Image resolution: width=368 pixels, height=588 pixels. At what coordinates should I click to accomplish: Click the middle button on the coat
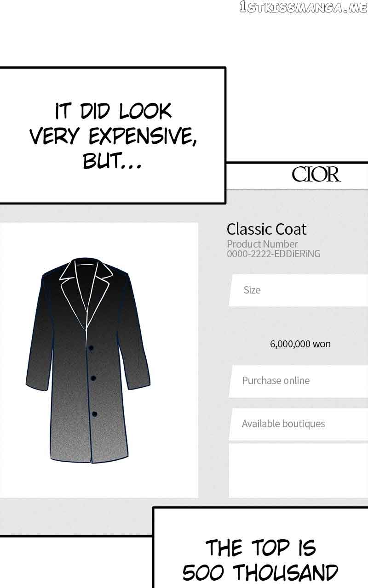(93, 378)
